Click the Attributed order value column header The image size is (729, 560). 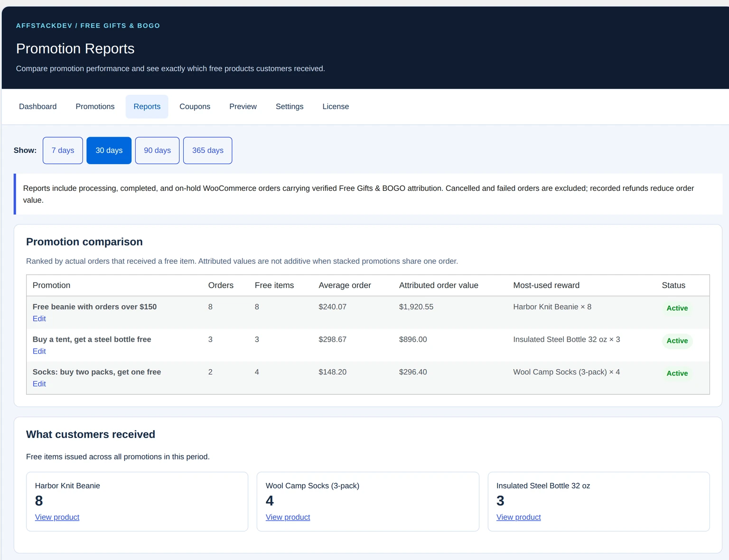(439, 285)
